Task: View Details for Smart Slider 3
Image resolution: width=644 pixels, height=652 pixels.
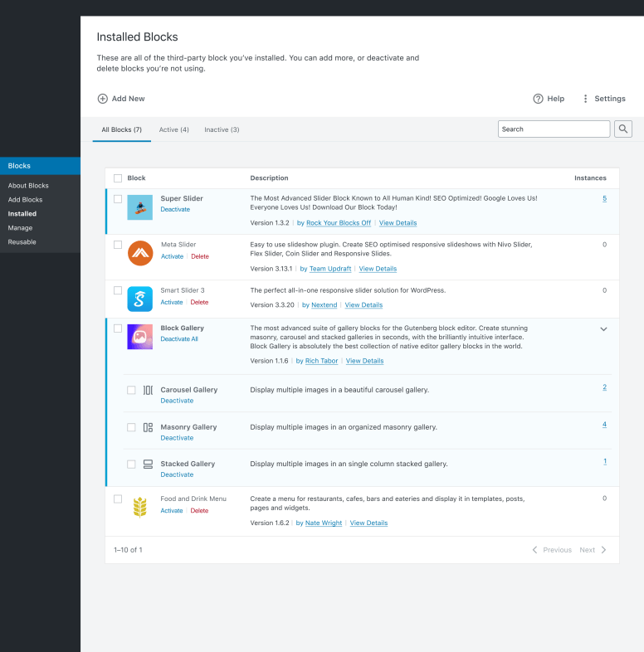Action: (x=363, y=304)
